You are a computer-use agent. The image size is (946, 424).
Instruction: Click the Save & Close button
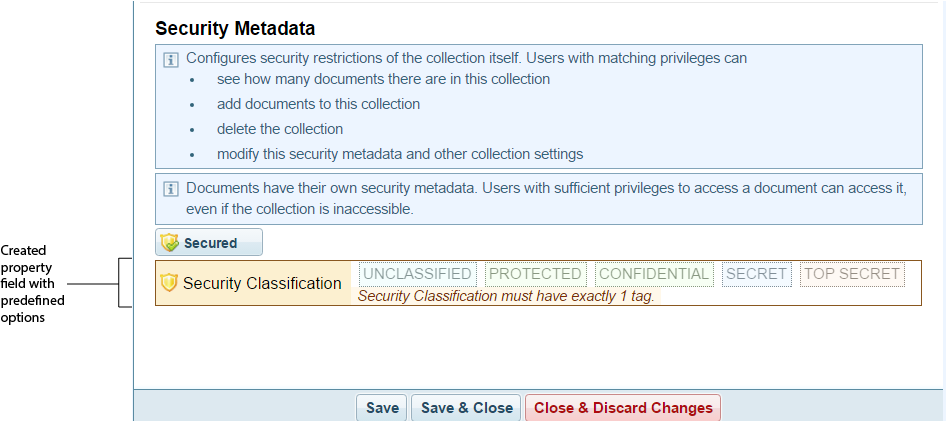[466, 408]
